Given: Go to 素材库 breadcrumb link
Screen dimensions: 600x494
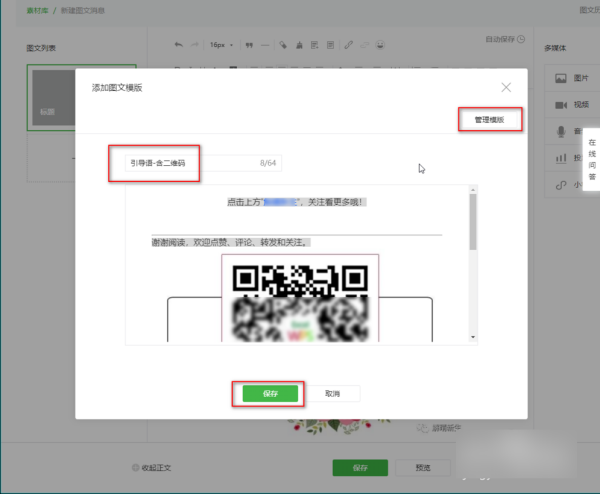Looking at the screenshot, I should pyautogui.click(x=38, y=11).
